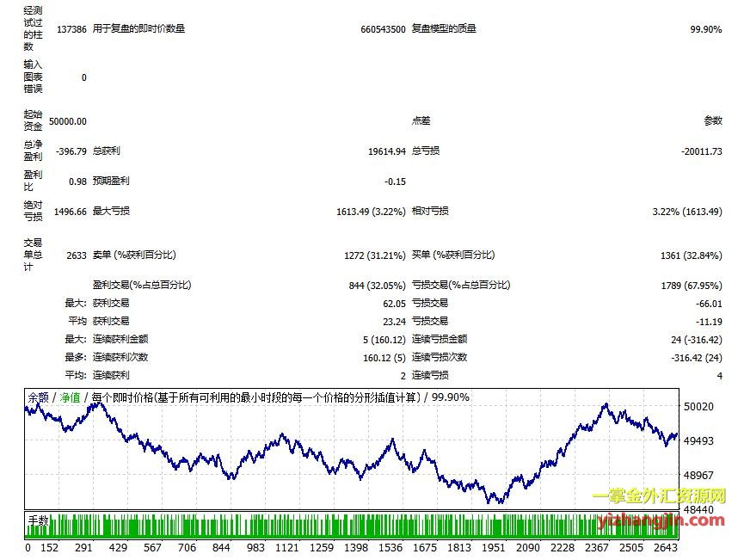Select the 起始资金 value 50000.00

[x=67, y=121]
